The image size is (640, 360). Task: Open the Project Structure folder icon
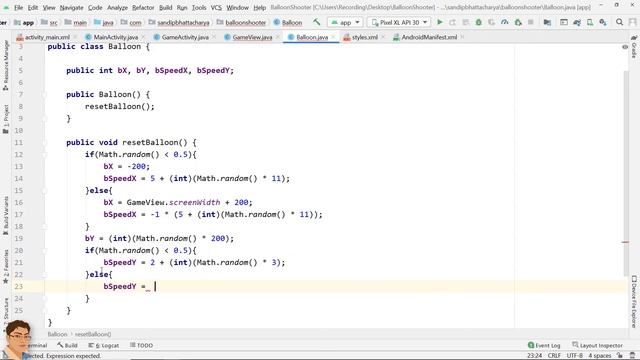pos(547,22)
